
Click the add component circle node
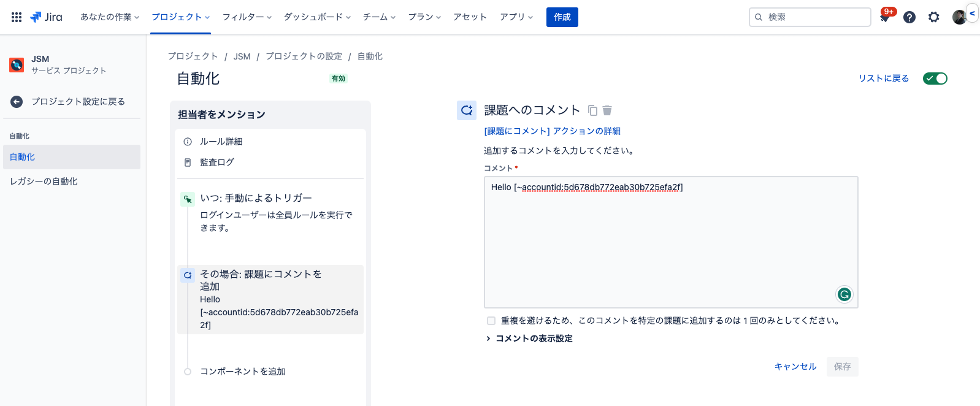[188, 372]
